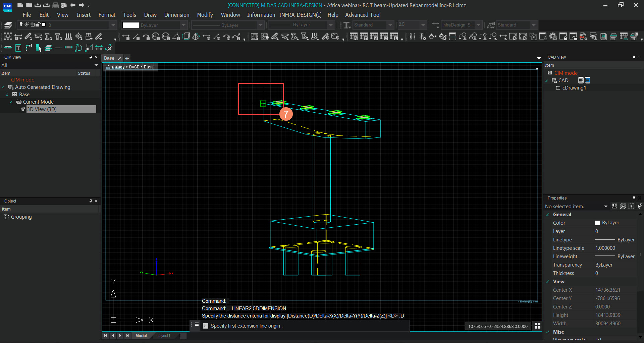Click the table icon labeled S in toolbar
The image size is (644, 343).
coord(374,37)
